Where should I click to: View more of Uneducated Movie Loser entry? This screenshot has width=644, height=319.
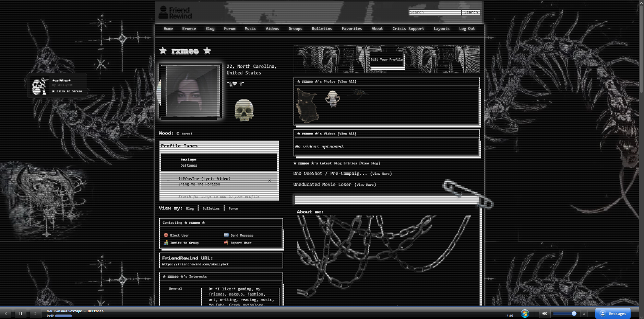coord(365,185)
